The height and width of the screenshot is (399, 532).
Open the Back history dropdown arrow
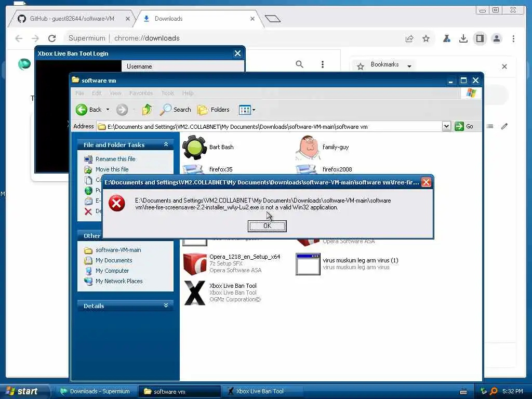point(108,110)
